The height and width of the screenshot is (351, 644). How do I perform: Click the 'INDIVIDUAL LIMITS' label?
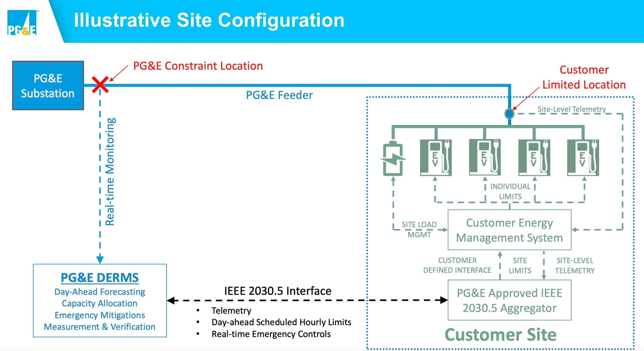510,191
